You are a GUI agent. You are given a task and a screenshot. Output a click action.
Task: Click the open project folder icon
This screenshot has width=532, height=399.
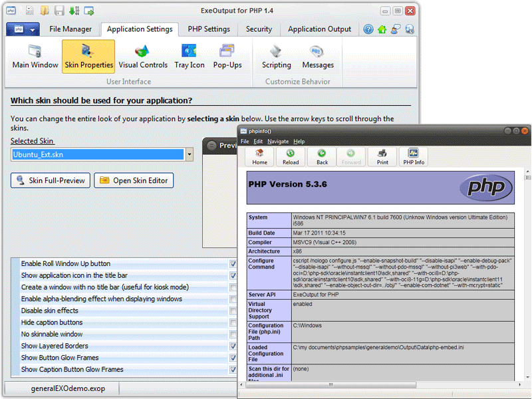[45, 11]
